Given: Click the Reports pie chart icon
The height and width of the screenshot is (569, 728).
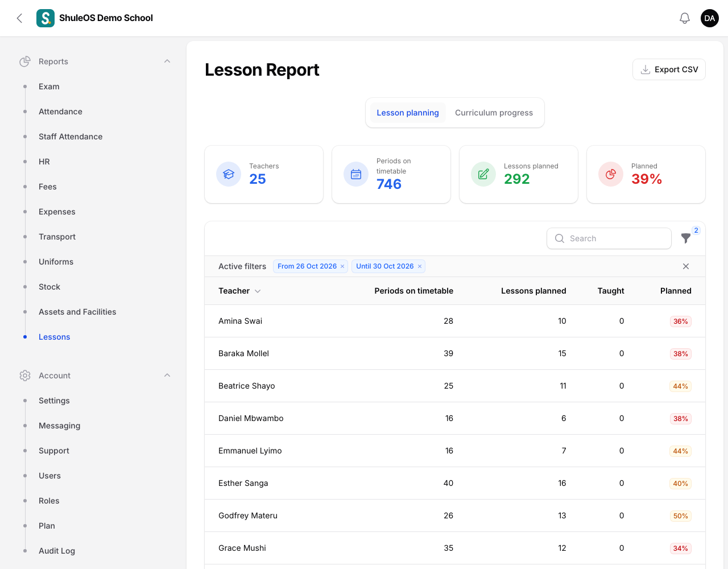Looking at the screenshot, I should click(x=25, y=61).
